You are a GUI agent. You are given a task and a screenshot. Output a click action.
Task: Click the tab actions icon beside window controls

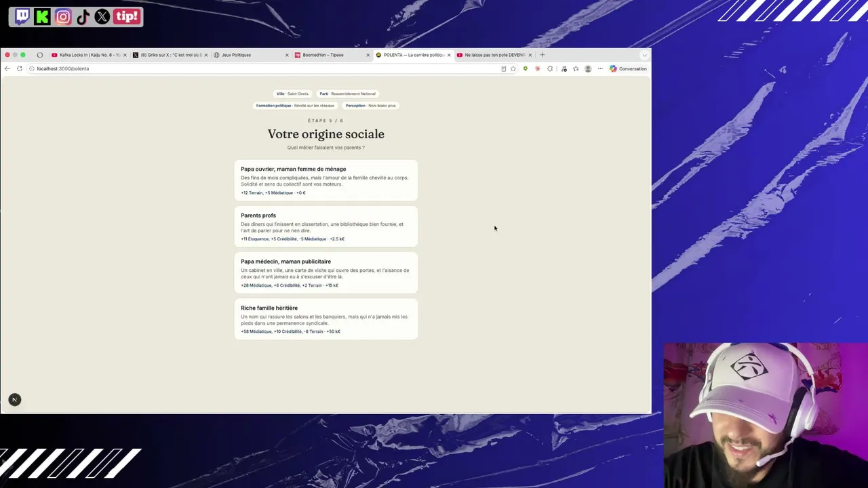tap(40, 55)
